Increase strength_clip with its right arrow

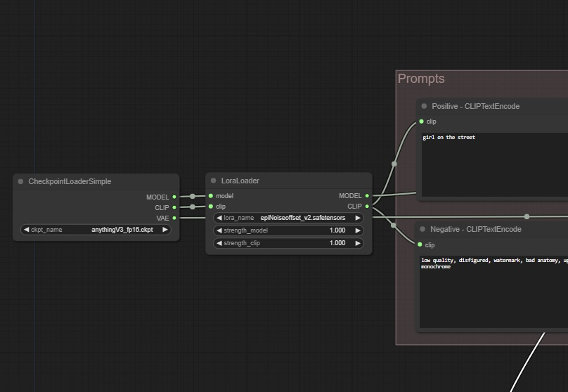[x=358, y=243]
